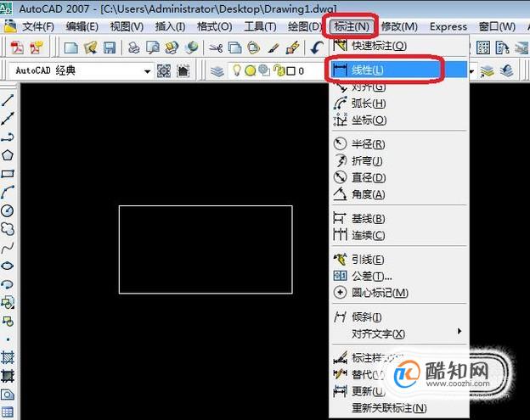The width and height of the screenshot is (530, 420).
Task: Select the Line draw tool
Action: tap(8, 100)
